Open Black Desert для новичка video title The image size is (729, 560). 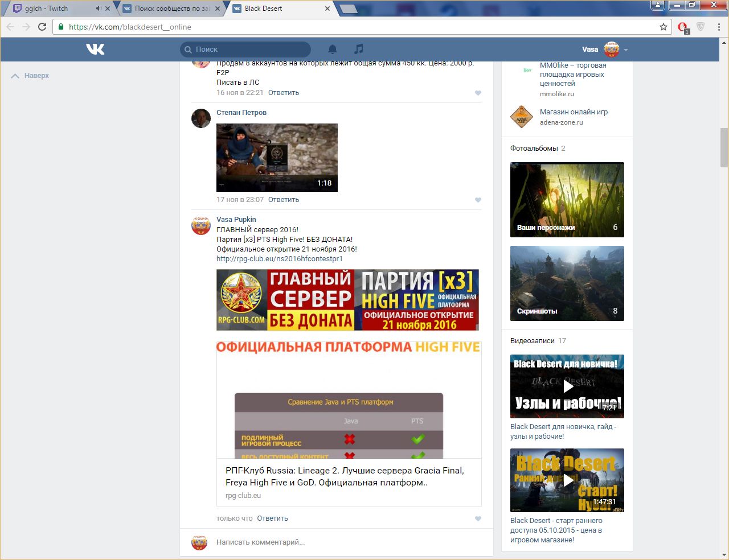(563, 431)
